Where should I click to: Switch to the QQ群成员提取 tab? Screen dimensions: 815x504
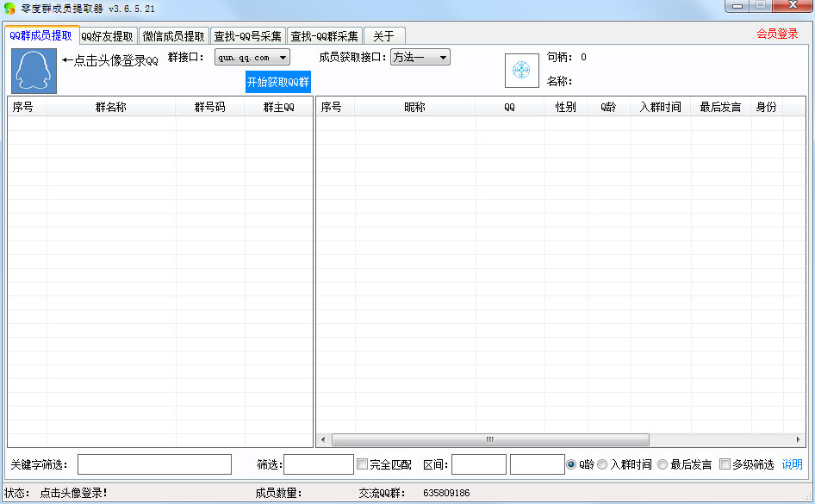41,35
